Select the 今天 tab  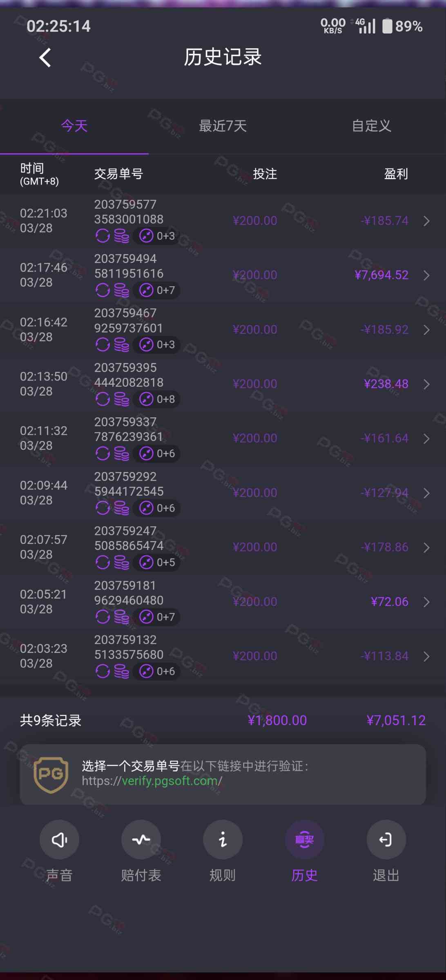(74, 126)
